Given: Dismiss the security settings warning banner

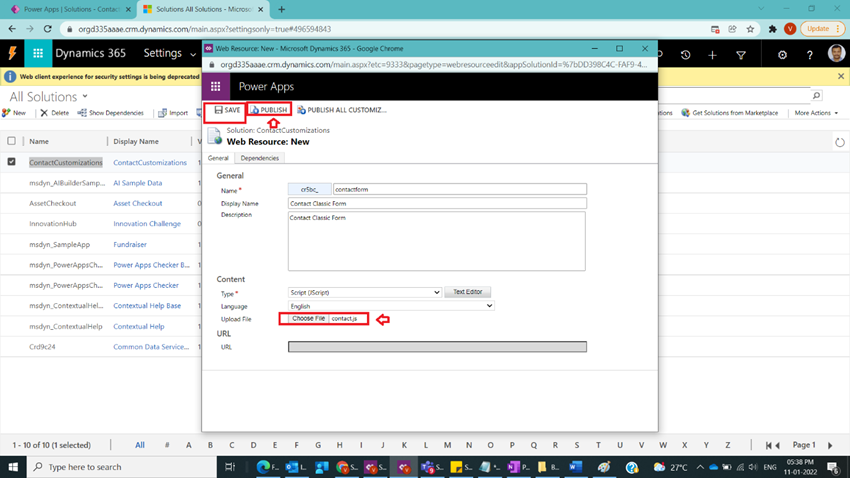Looking at the screenshot, I should 841,76.
